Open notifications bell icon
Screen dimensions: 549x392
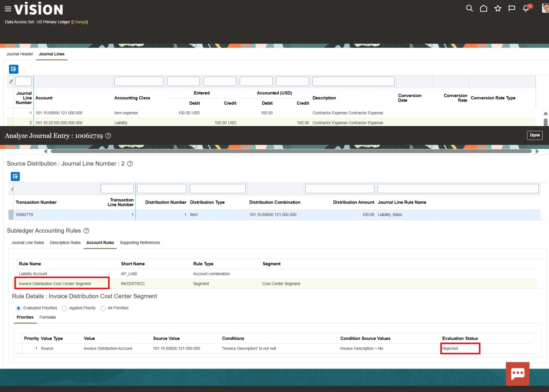coord(526,8)
